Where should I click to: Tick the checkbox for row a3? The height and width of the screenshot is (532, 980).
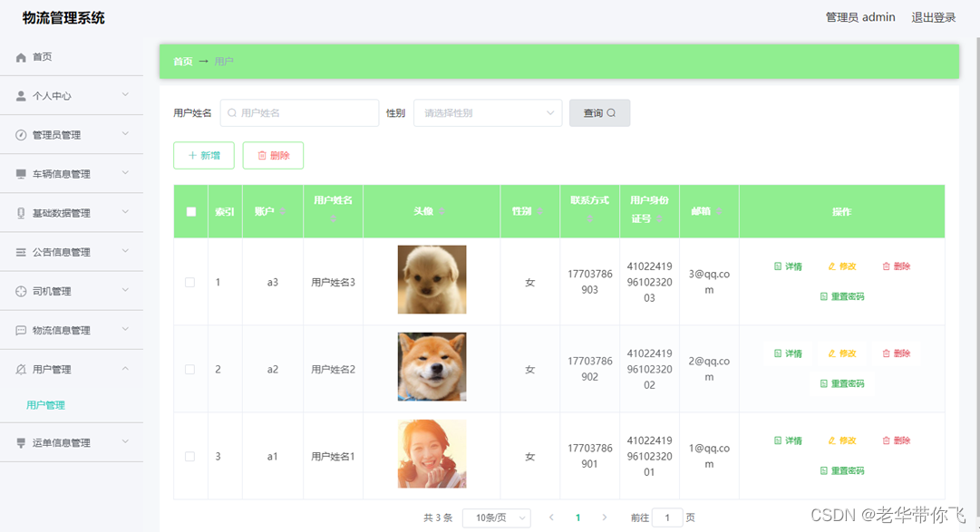190,282
